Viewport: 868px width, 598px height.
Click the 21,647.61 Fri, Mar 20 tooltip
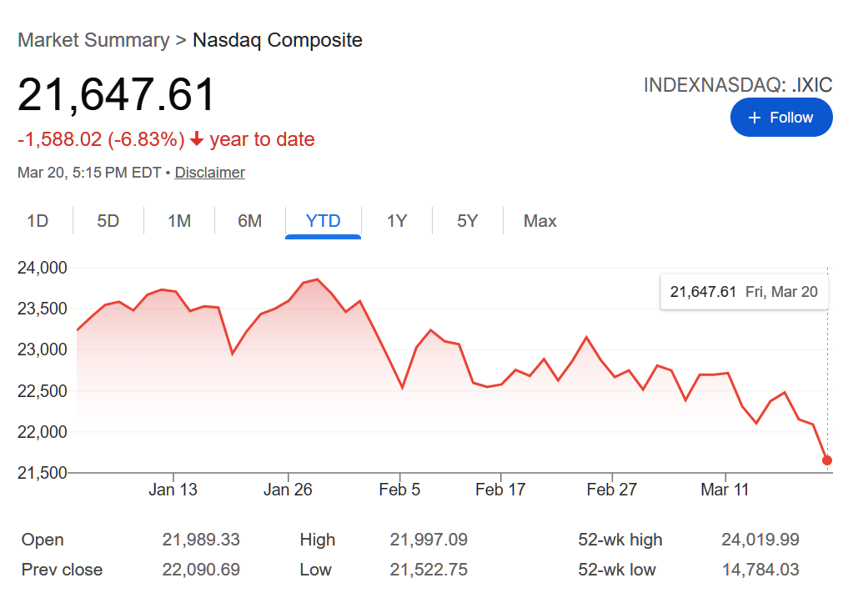[744, 292]
